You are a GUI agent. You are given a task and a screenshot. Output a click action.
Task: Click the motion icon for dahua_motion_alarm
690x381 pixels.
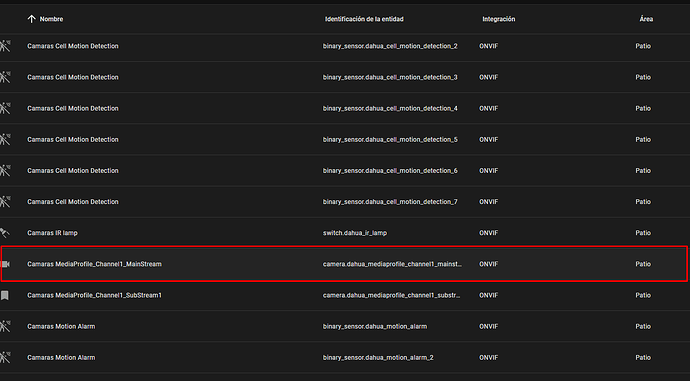tap(5, 326)
